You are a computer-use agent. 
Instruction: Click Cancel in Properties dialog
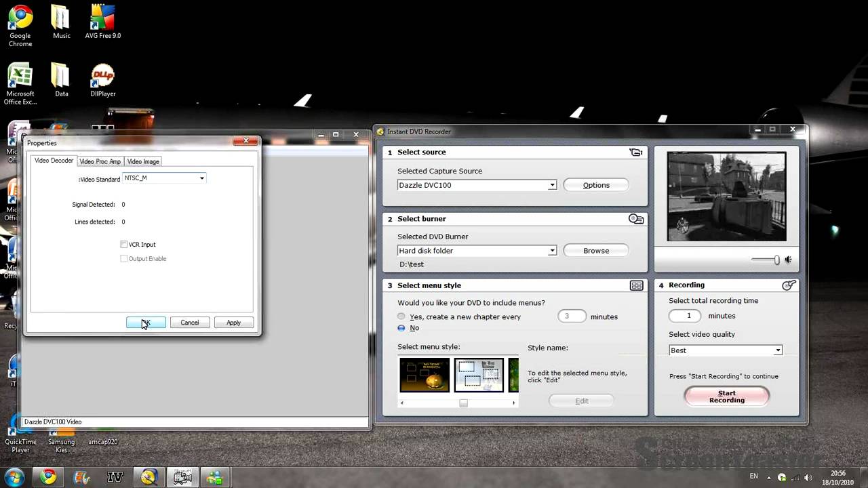(190, 323)
